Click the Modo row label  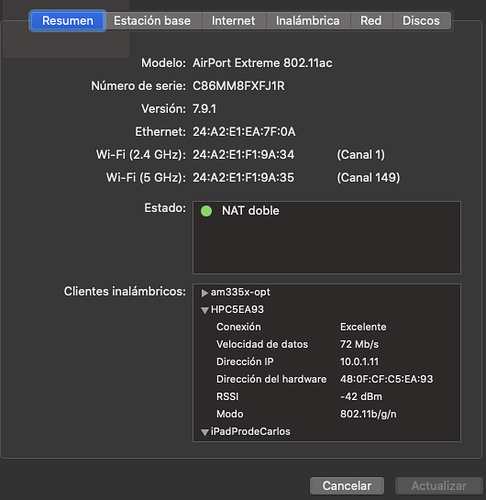(x=230, y=414)
